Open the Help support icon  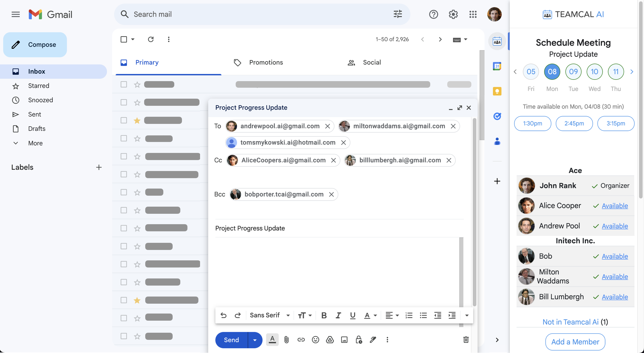(434, 14)
